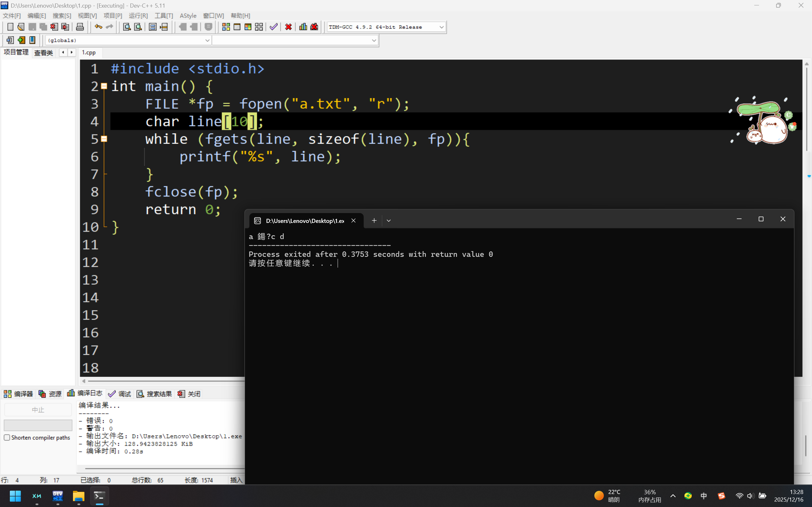Toggle the Shorten compiler paths checkbox
This screenshot has height=507, width=812.
(x=7, y=437)
